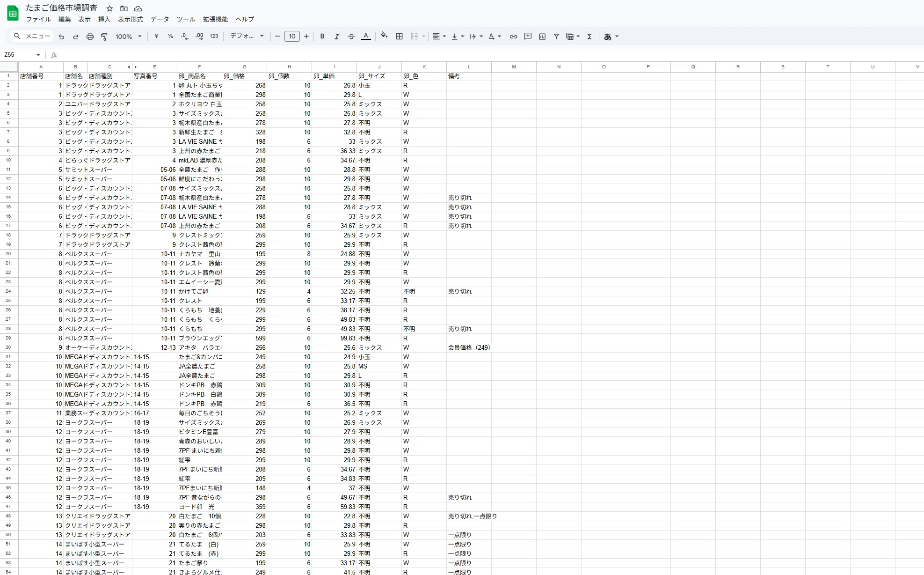This screenshot has width=924, height=575.
Task: Open the 挿入 menu
Action: 104,19
